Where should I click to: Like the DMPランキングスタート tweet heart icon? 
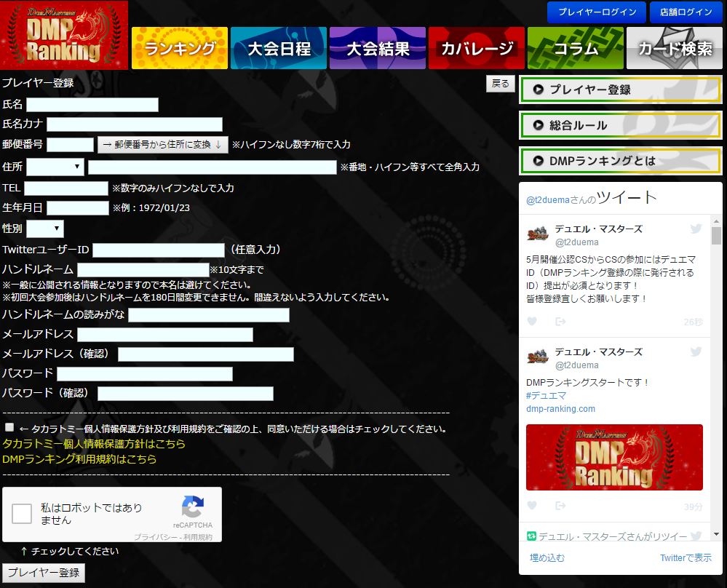[x=532, y=506]
